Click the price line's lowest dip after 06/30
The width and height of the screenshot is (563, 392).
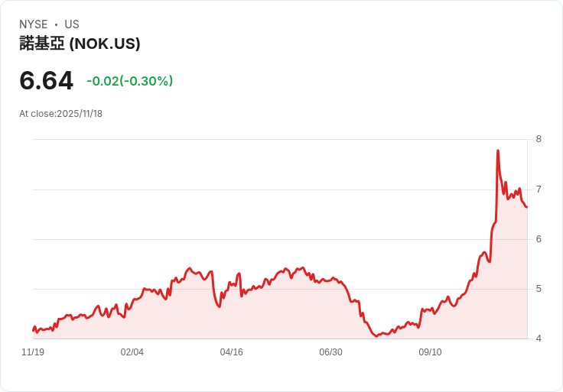pos(376,336)
